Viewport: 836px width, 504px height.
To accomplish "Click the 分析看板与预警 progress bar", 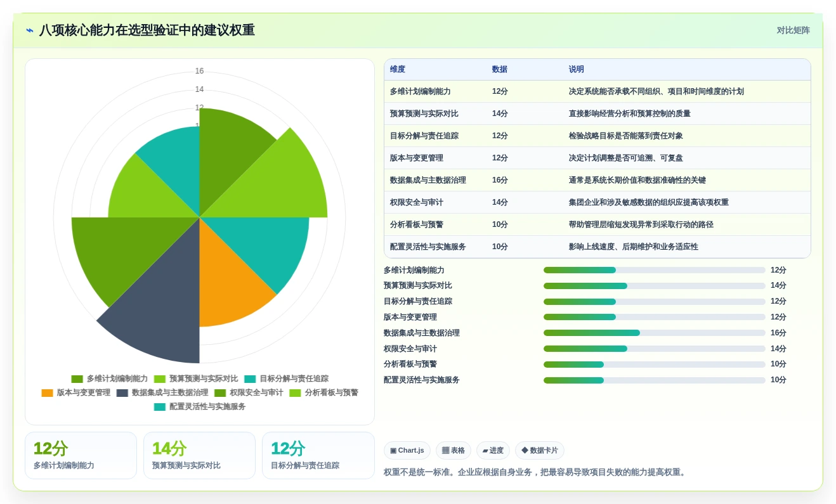I will coord(655,365).
